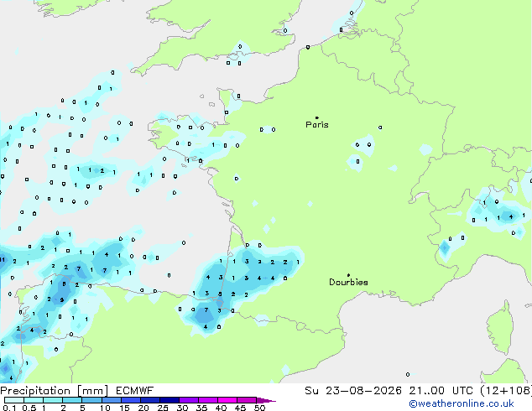Click the legend value '0.1'
Screen dimensions: 532x411
click(x=9, y=408)
